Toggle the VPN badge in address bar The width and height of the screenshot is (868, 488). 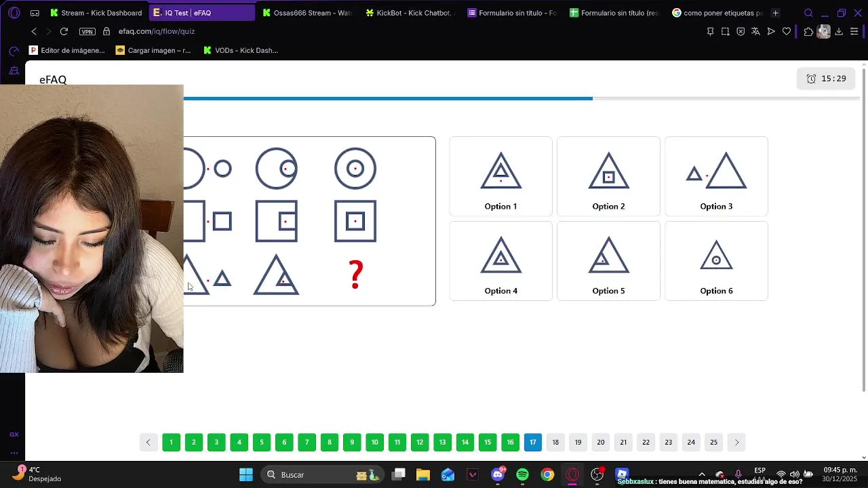click(87, 31)
